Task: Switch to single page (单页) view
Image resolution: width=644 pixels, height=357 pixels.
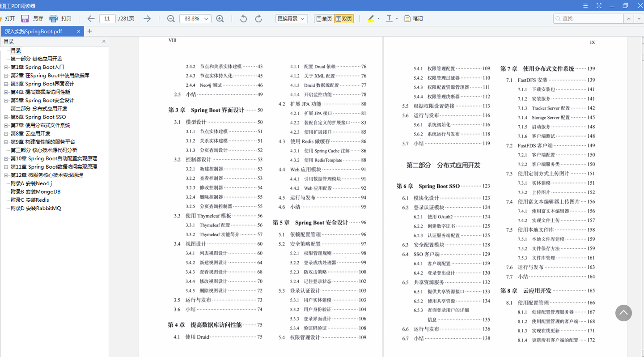Action: tap(324, 19)
